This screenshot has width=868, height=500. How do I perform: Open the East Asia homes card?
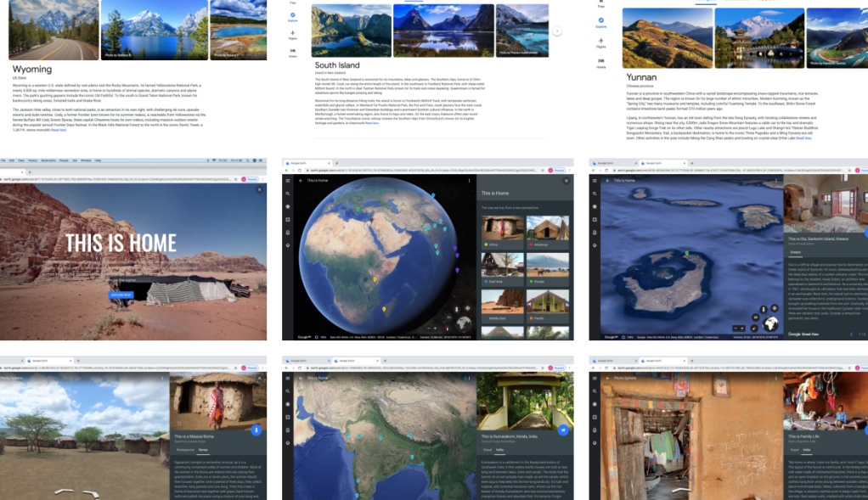coord(502,267)
